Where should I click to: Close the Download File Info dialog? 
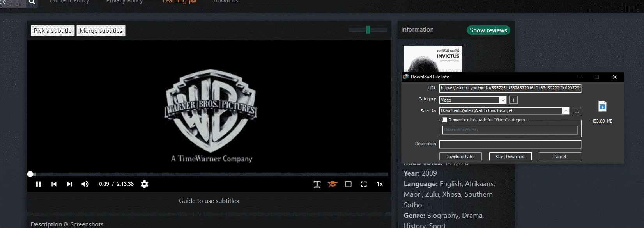(615, 77)
